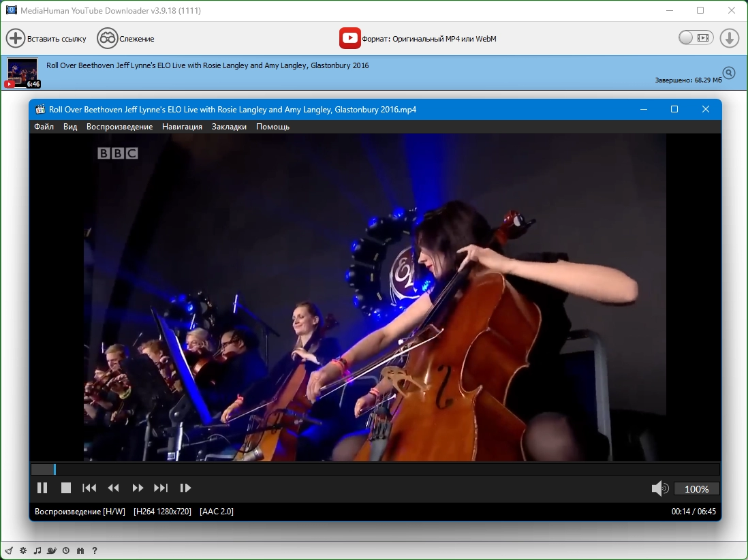
Task: Click the [H264 1280x720] codec info
Action: coord(162,512)
